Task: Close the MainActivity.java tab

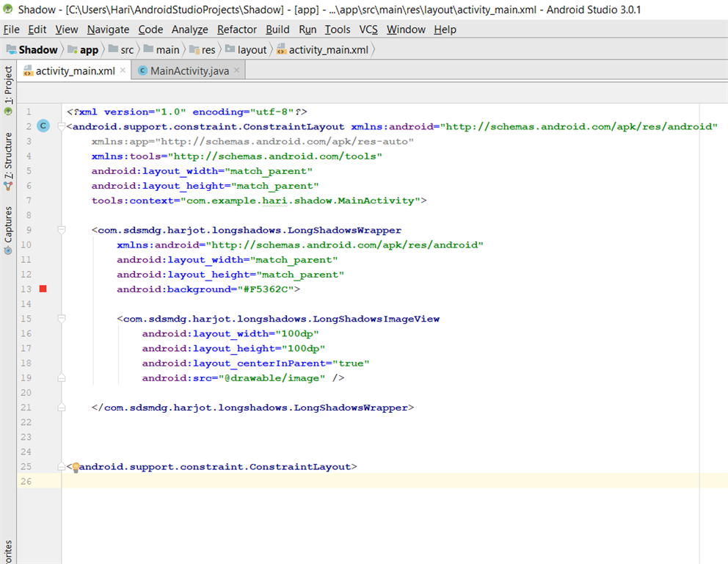Action: [237, 70]
